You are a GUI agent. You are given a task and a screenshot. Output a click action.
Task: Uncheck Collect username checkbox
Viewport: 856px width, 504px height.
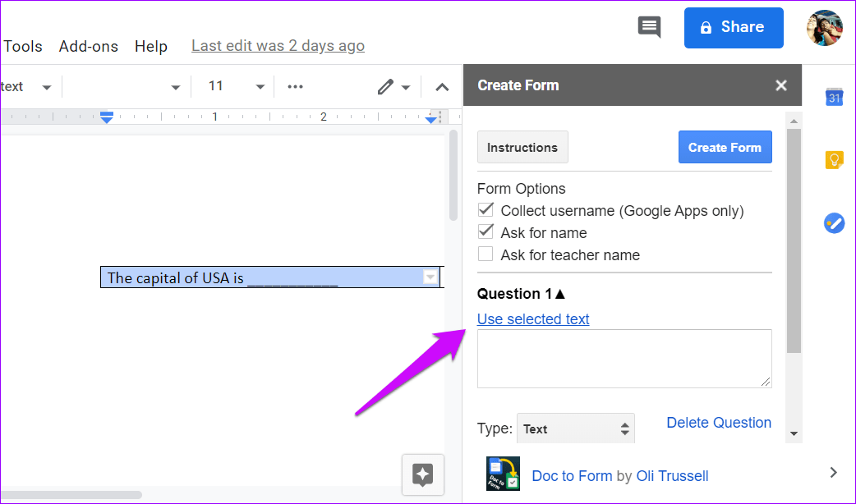coord(486,210)
